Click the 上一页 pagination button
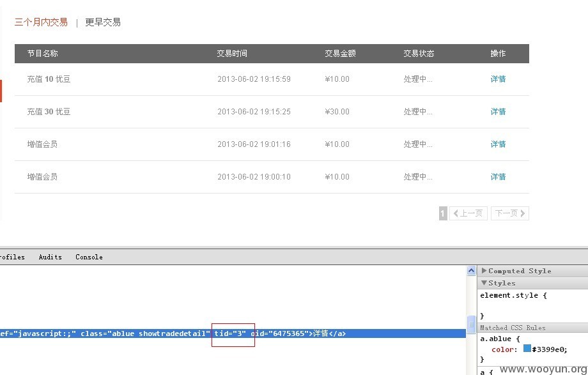The image size is (588, 375). coord(468,213)
